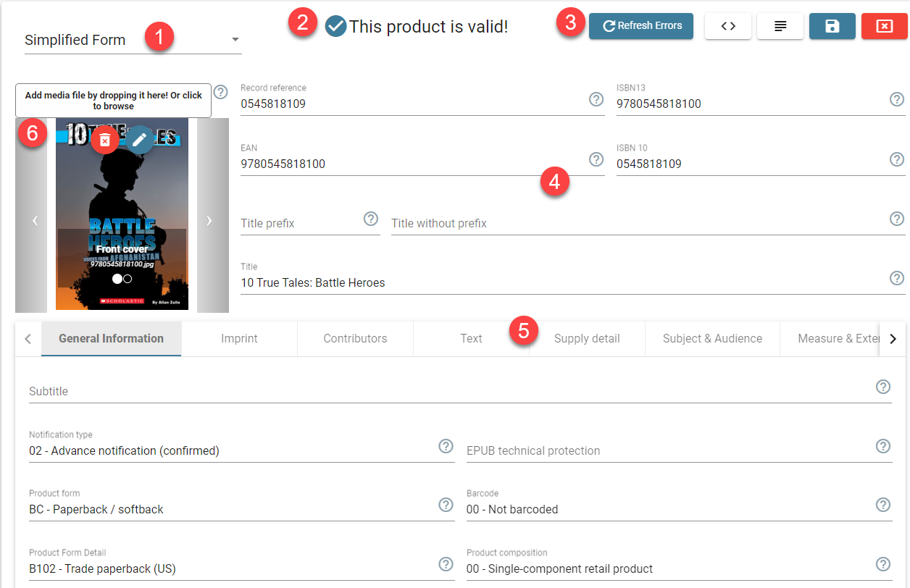Switch to the Contributors tab
Viewport: 910px width, 588px height.
click(x=355, y=338)
